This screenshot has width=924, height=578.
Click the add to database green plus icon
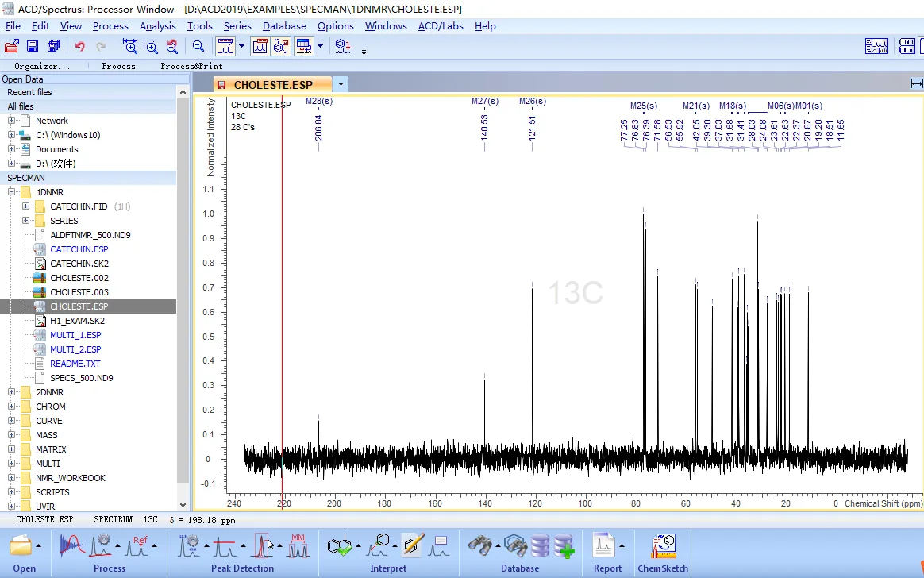[564, 545]
